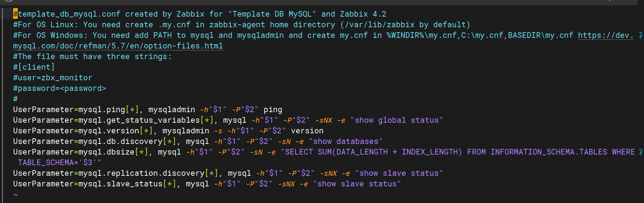Click 'mysql.db.discovery[*]' key
This screenshot has height=203, width=644.
coord(127,141)
